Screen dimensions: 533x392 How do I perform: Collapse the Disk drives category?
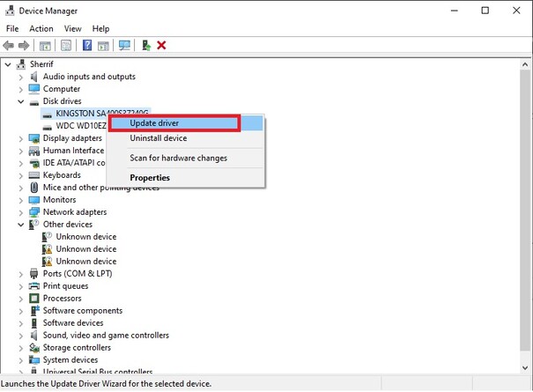coord(21,101)
